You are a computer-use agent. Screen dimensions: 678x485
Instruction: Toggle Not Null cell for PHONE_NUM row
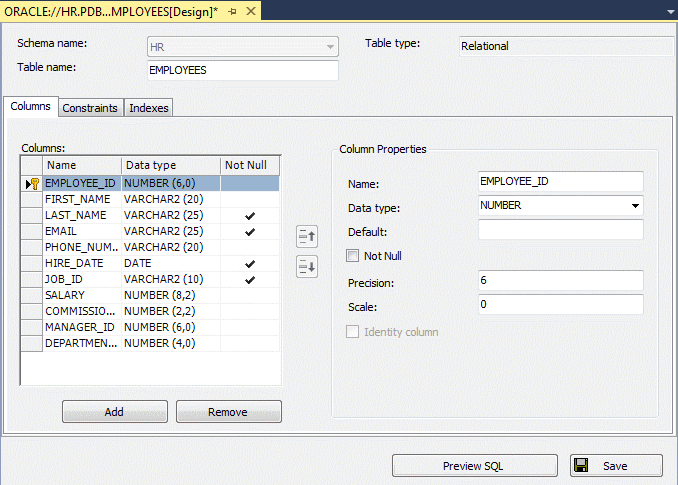point(250,248)
